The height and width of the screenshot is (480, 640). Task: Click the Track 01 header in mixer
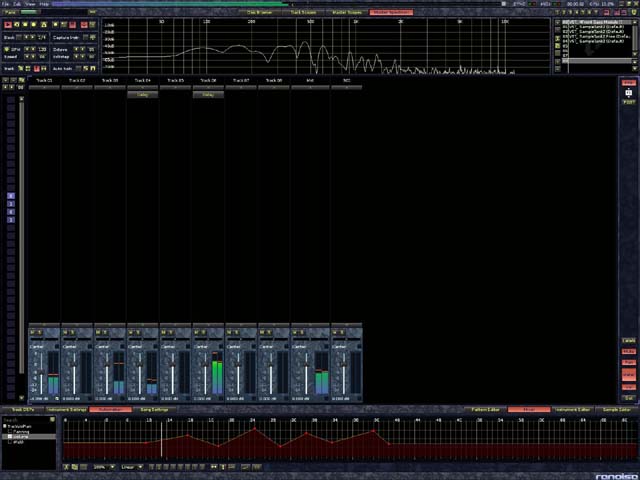point(44,80)
